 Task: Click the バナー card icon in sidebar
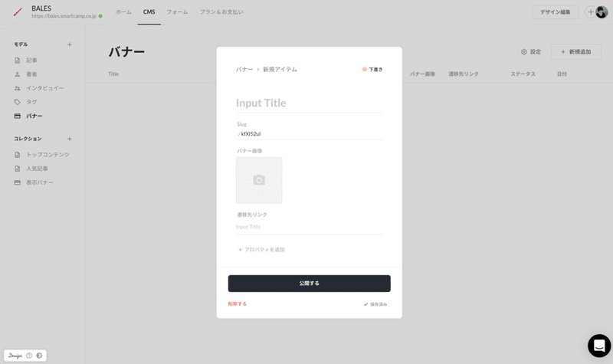click(x=17, y=116)
